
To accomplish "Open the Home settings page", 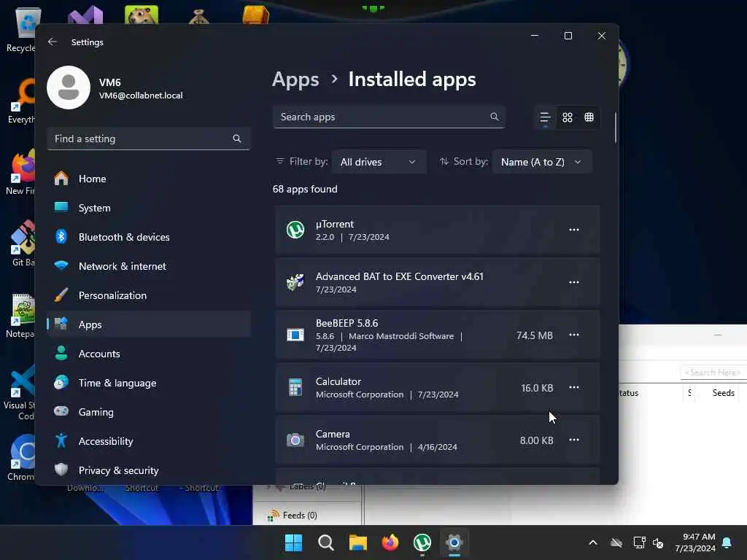I will [x=149, y=179].
